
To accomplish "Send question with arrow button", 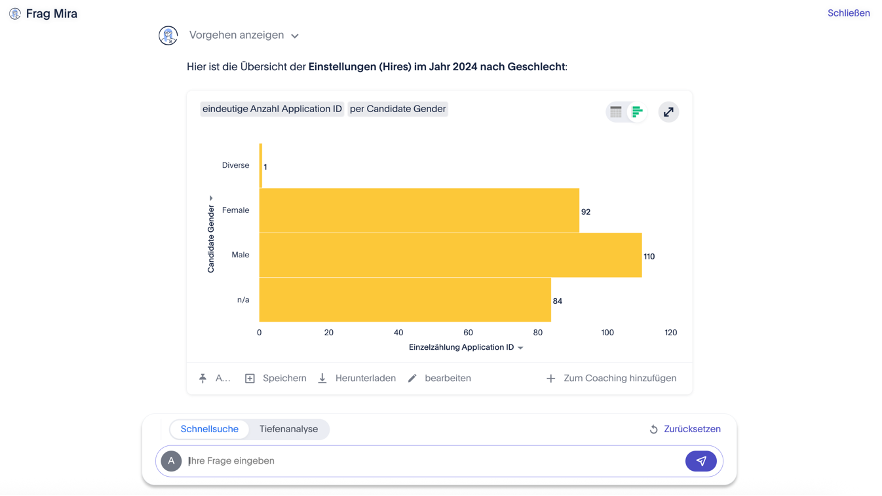I will coord(701,461).
